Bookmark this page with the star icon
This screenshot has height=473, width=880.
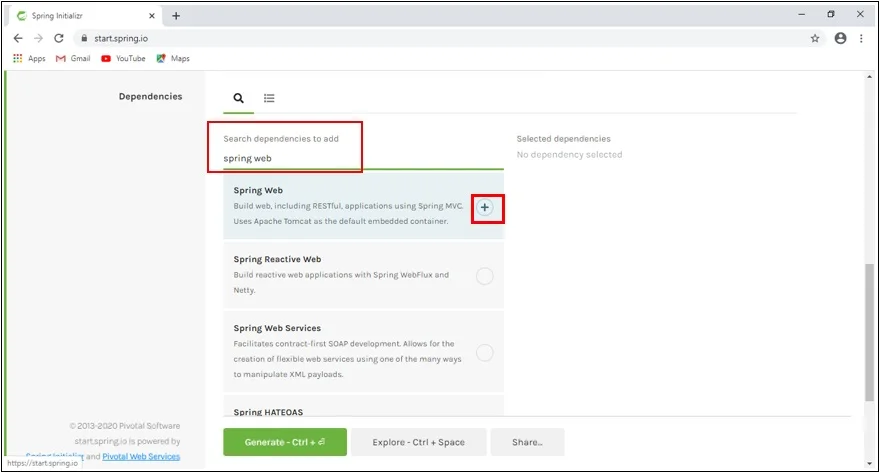[x=815, y=38]
